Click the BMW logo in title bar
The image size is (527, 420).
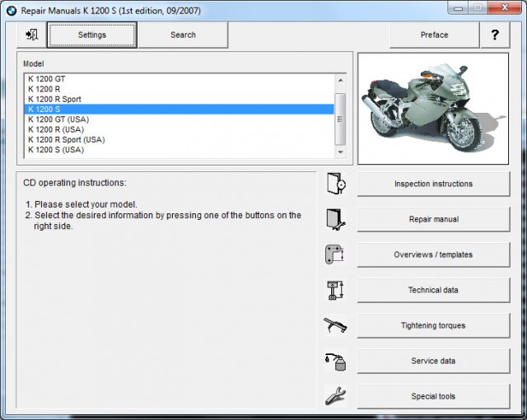pyautogui.click(x=11, y=11)
